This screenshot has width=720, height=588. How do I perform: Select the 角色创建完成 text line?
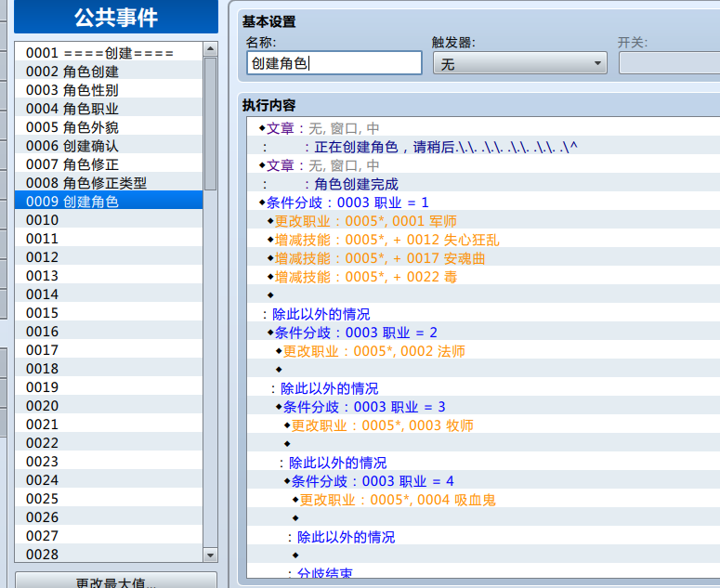click(x=483, y=184)
